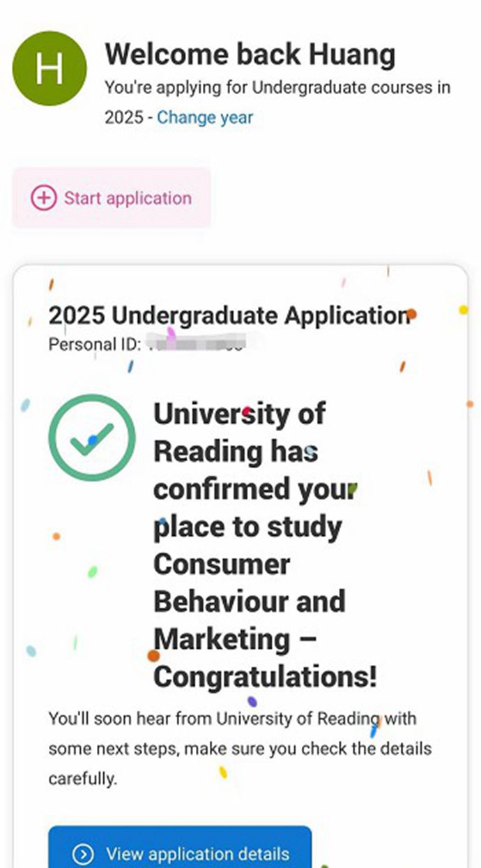Click the plus icon in Start application
The image size is (481, 868).
click(43, 198)
